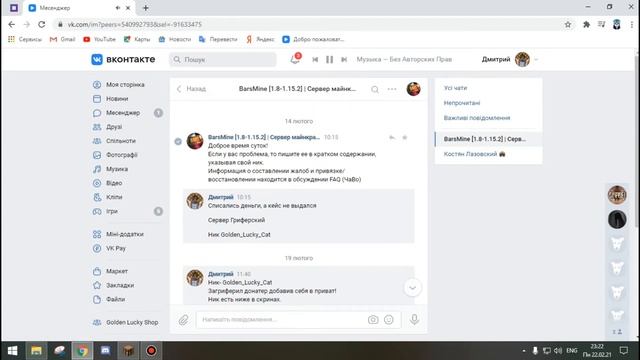The image size is (640, 360).
Task: Open the conversation three-dots actions menu
Action: (392, 89)
